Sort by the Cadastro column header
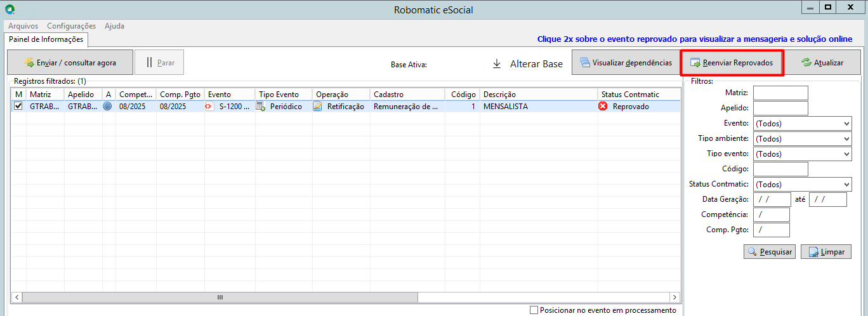 coord(407,95)
